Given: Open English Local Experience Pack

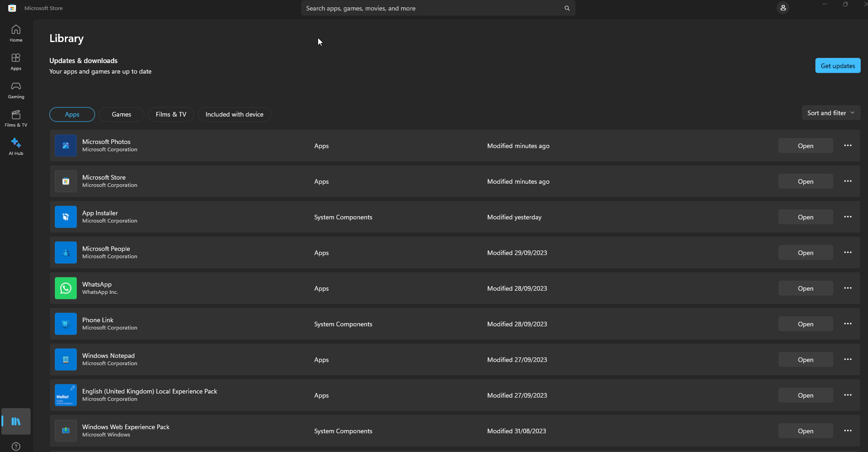Looking at the screenshot, I should [805, 395].
